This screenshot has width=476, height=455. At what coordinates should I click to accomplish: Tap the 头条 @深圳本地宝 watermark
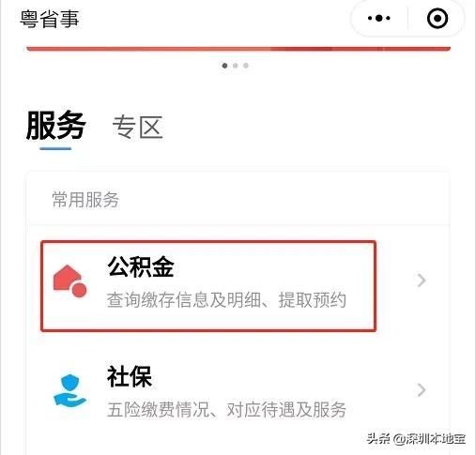coord(416,438)
